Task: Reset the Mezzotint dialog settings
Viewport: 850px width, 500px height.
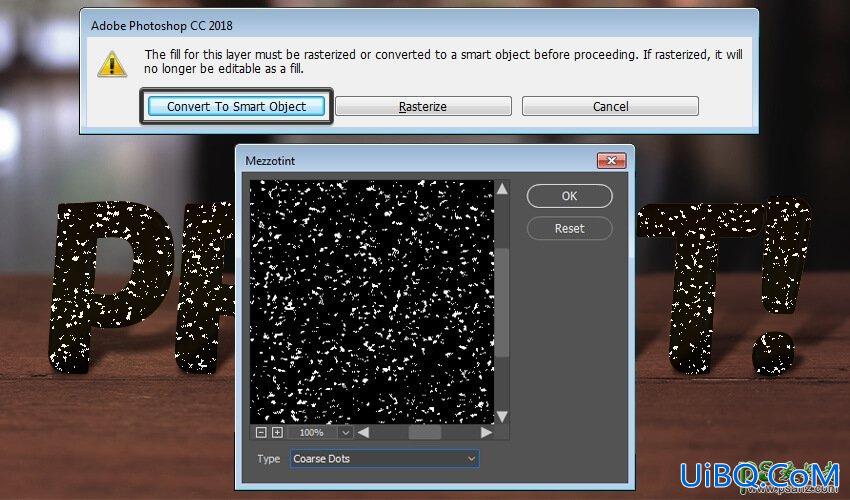Action: (x=569, y=228)
